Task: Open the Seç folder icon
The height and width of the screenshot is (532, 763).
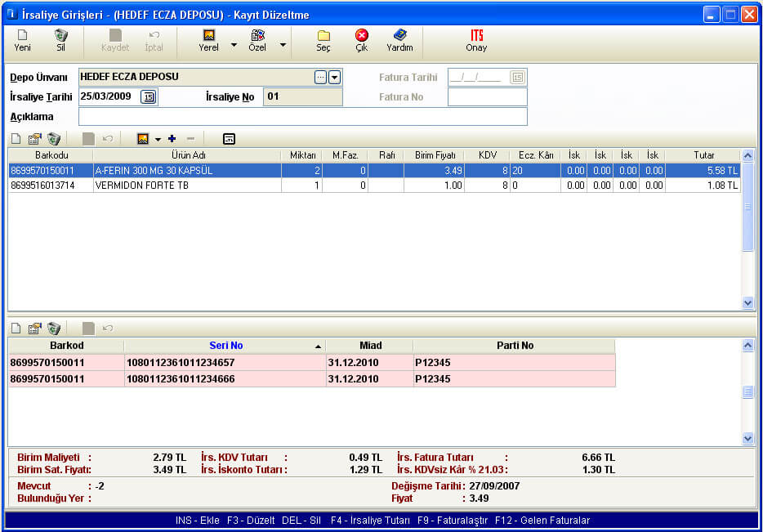Action: coord(323,36)
